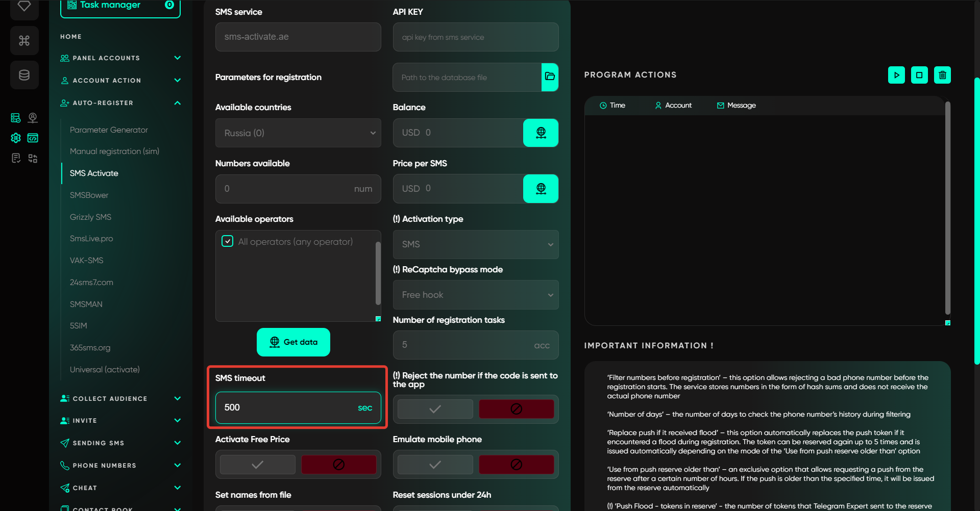Screen dimensions: 980x511
Task: Enable Activate Free Price with checkmark toggle
Action: point(258,465)
